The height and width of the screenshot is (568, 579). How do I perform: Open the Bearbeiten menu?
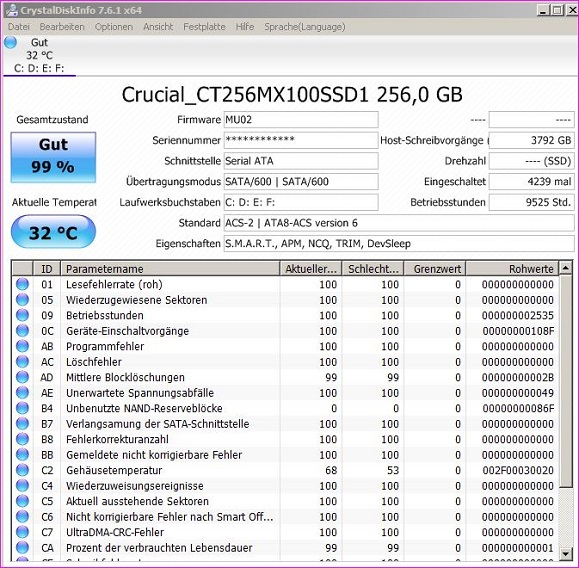62,27
